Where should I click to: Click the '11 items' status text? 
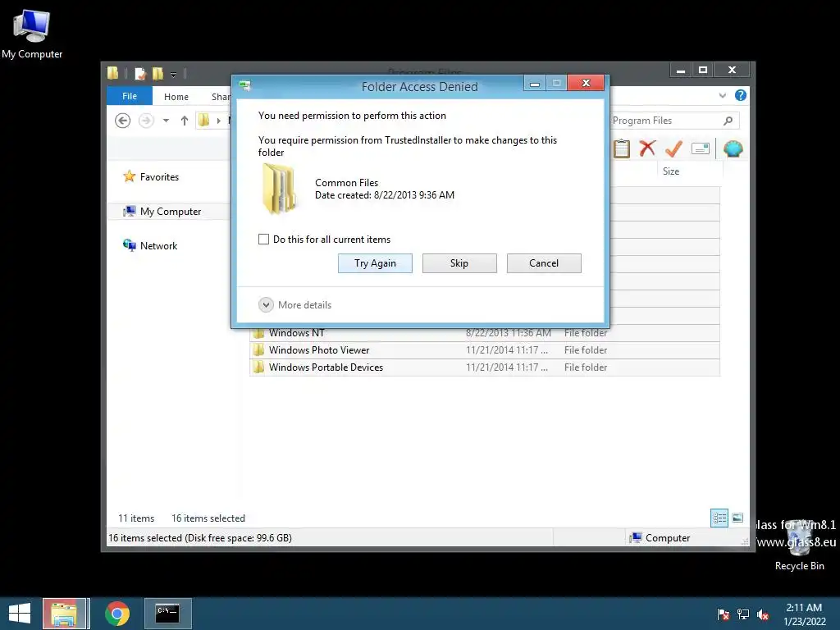pyautogui.click(x=136, y=518)
